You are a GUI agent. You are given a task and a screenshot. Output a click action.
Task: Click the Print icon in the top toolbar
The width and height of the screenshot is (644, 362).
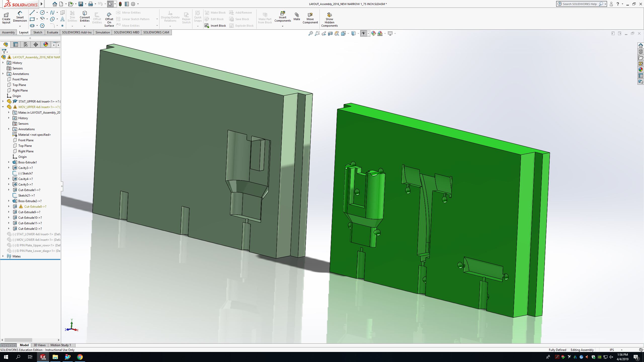pos(91,4)
